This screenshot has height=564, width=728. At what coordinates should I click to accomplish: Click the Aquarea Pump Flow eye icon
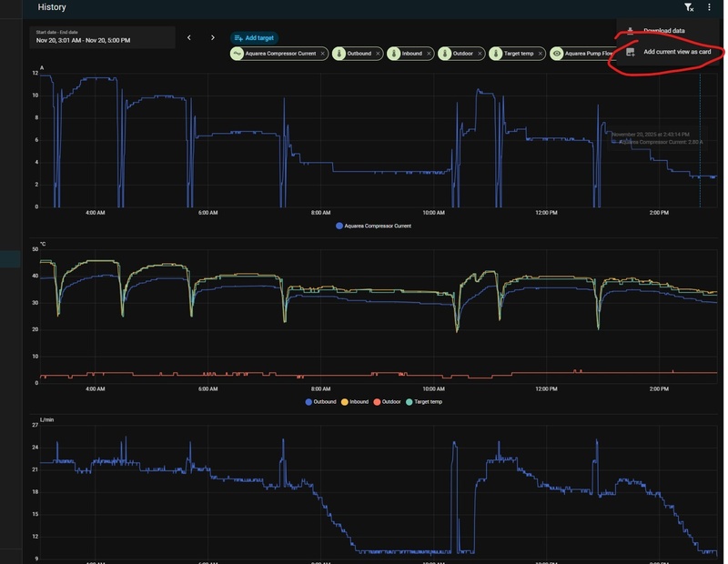[556, 54]
